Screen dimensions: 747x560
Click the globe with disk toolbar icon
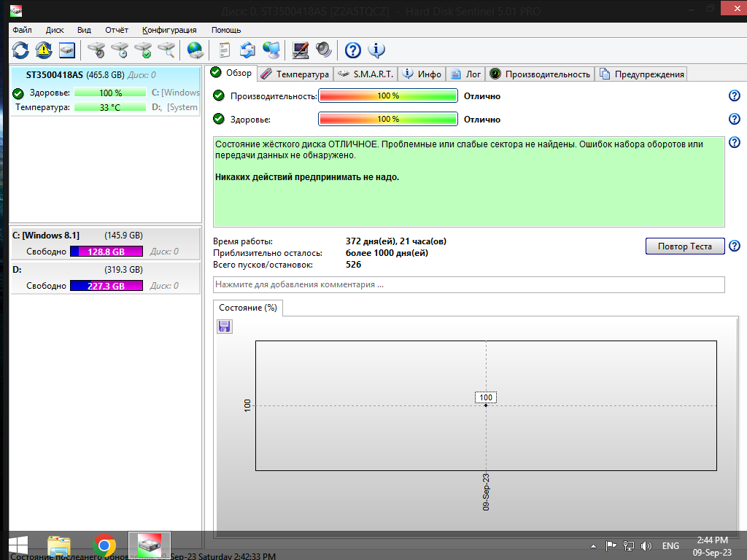195,50
